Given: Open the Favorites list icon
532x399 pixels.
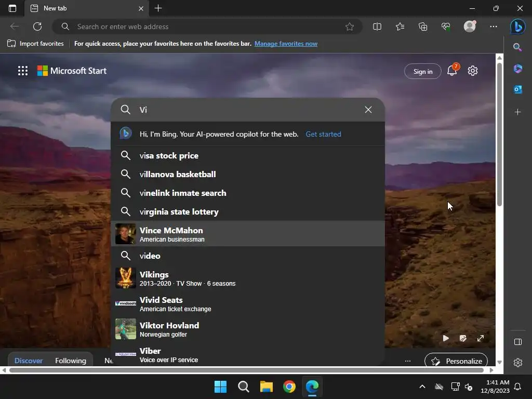Looking at the screenshot, I should coord(400,26).
